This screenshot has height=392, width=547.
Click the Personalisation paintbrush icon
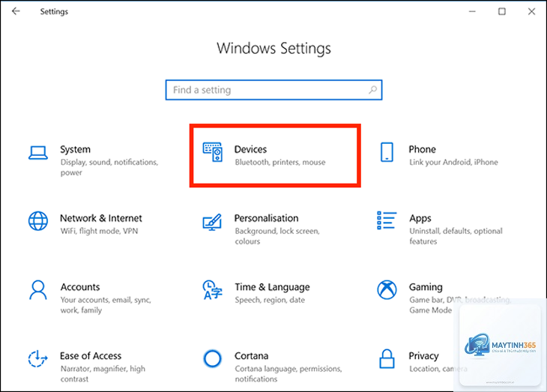[x=213, y=222]
